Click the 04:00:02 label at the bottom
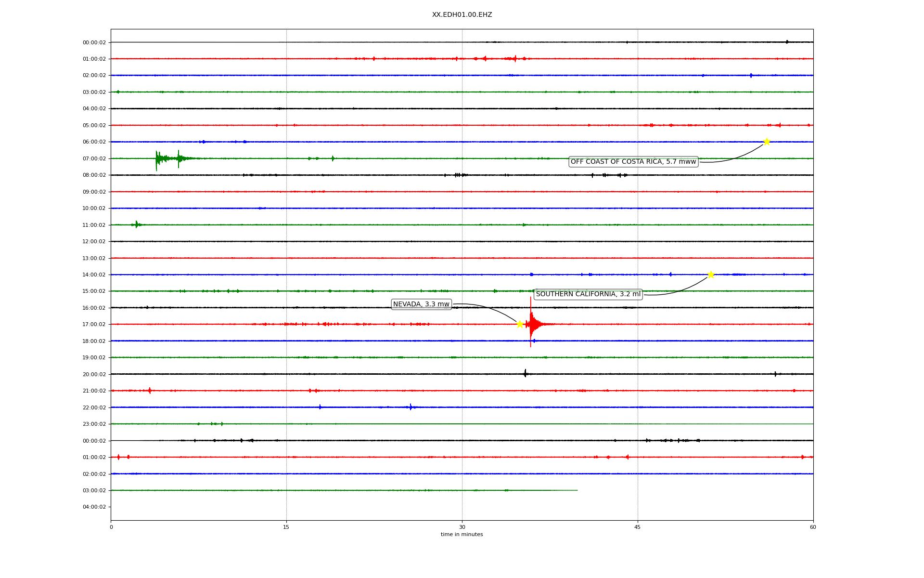Viewport: 924px width, 578px height. (94, 507)
